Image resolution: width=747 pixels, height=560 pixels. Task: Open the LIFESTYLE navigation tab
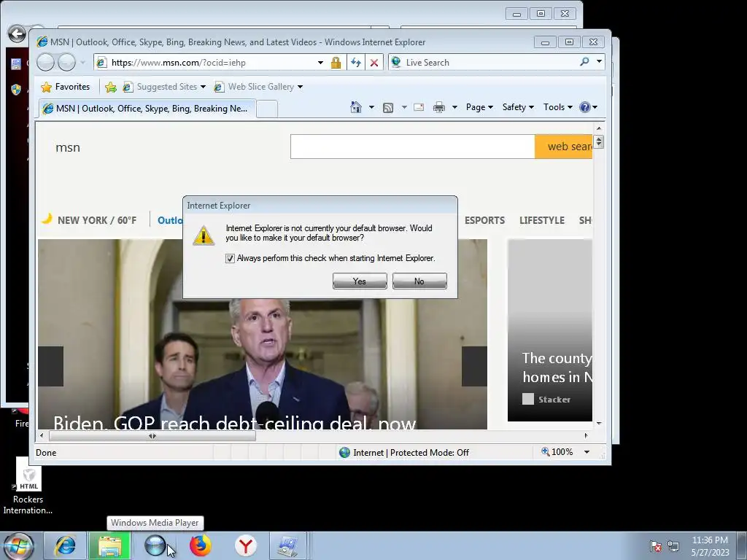click(542, 220)
